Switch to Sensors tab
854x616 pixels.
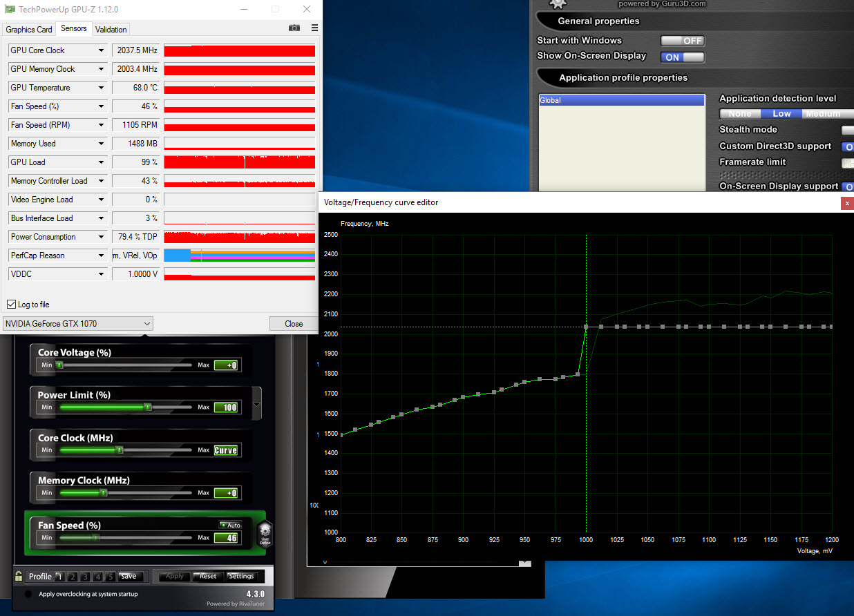point(74,28)
